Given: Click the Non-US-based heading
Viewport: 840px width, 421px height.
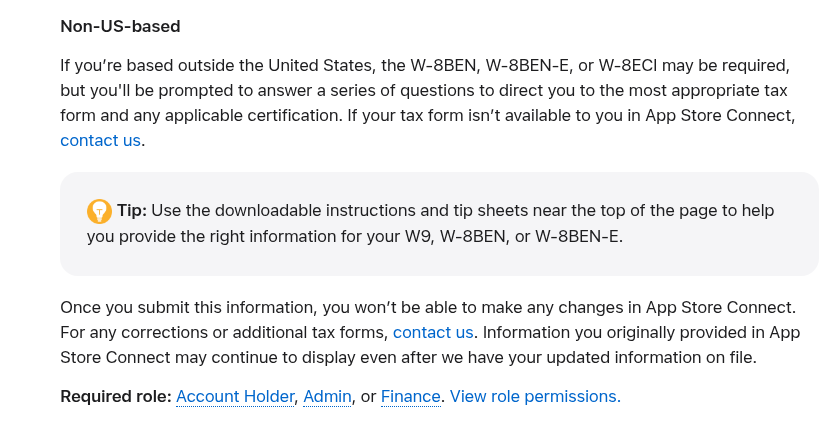Looking at the screenshot, I should pos(120,26).
